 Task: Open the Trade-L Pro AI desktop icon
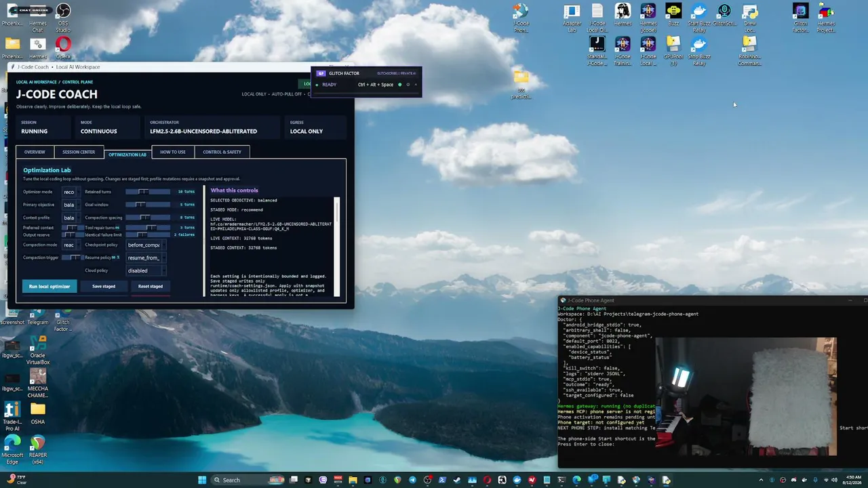(12, 416)
